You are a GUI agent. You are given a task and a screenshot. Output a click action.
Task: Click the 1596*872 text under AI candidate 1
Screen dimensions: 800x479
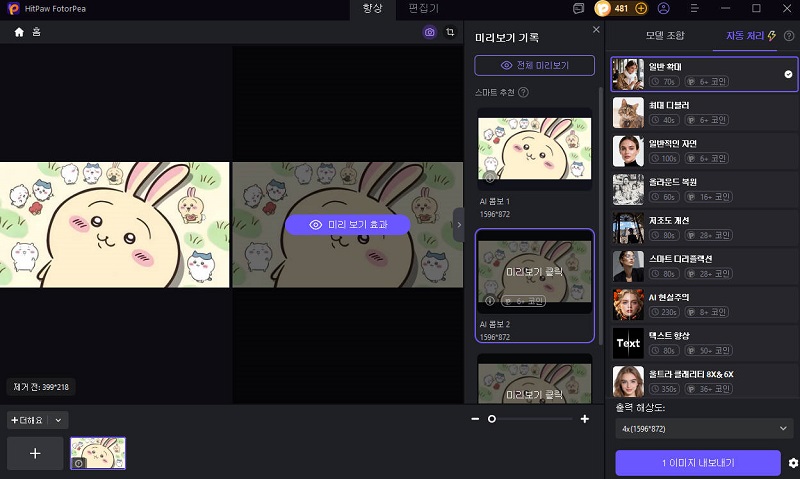click(494, 214)
